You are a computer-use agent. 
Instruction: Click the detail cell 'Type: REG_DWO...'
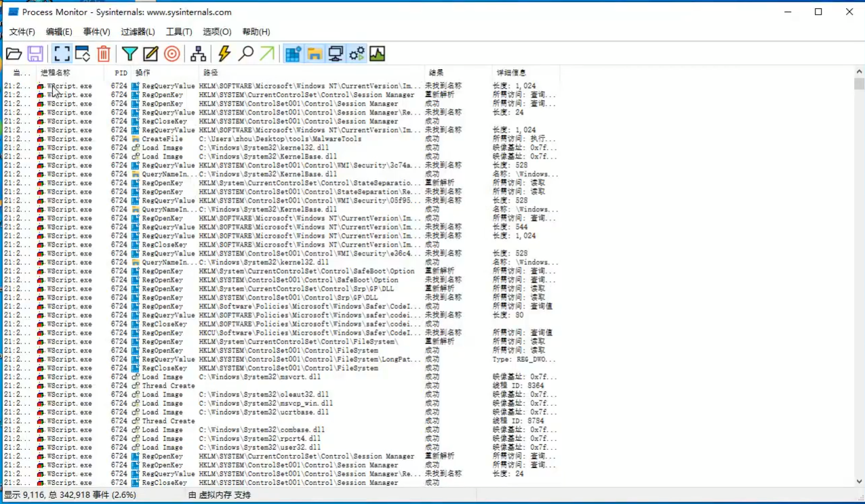point(523,359)
